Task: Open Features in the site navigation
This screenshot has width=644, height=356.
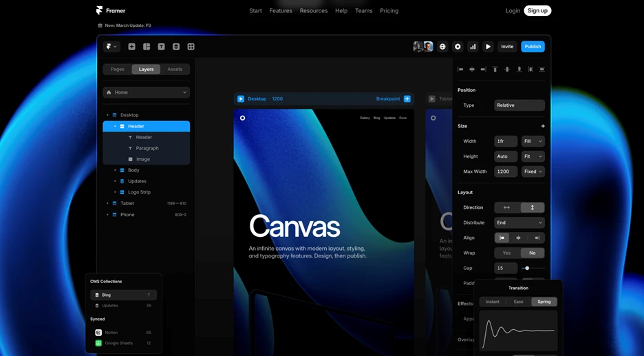Action: [x=281, y=11]
